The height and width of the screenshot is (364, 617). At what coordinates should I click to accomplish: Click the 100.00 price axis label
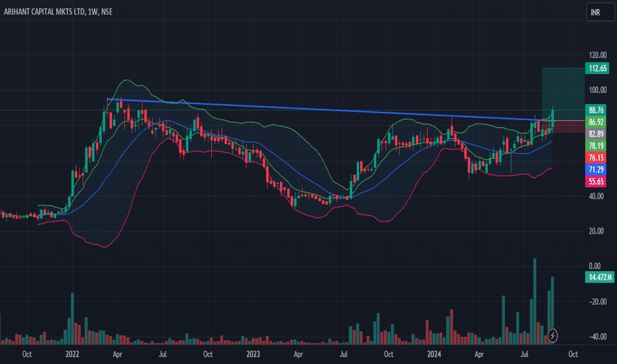[597, 90]
